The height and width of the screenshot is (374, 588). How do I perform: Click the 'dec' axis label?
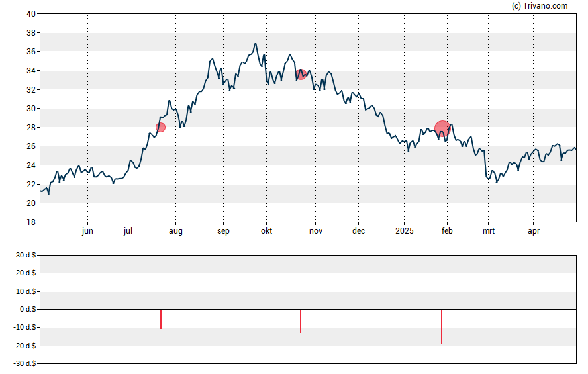pos(358,231)
